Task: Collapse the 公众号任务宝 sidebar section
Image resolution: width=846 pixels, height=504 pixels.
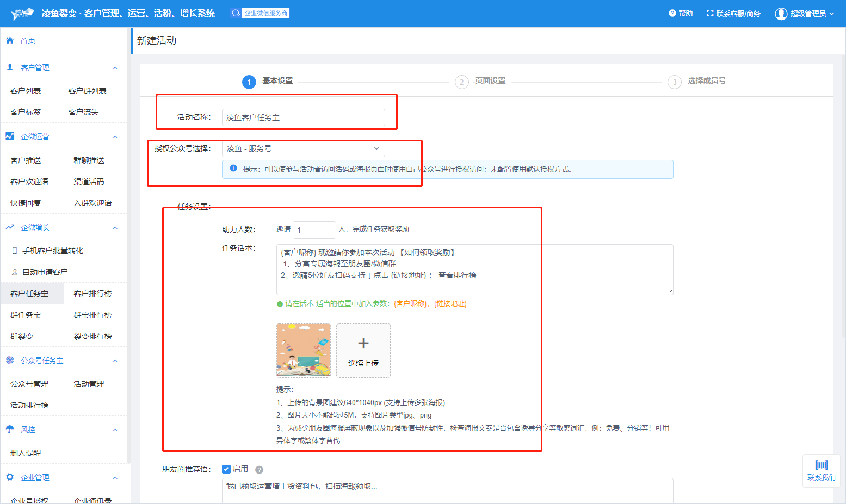Action: 115,361
